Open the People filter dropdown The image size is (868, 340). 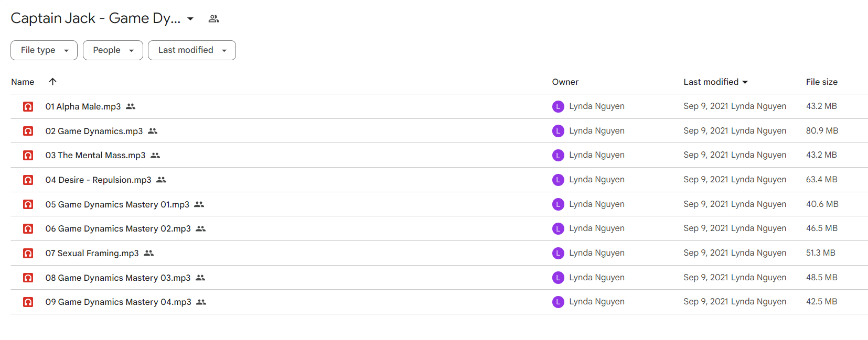pos(113,50)
